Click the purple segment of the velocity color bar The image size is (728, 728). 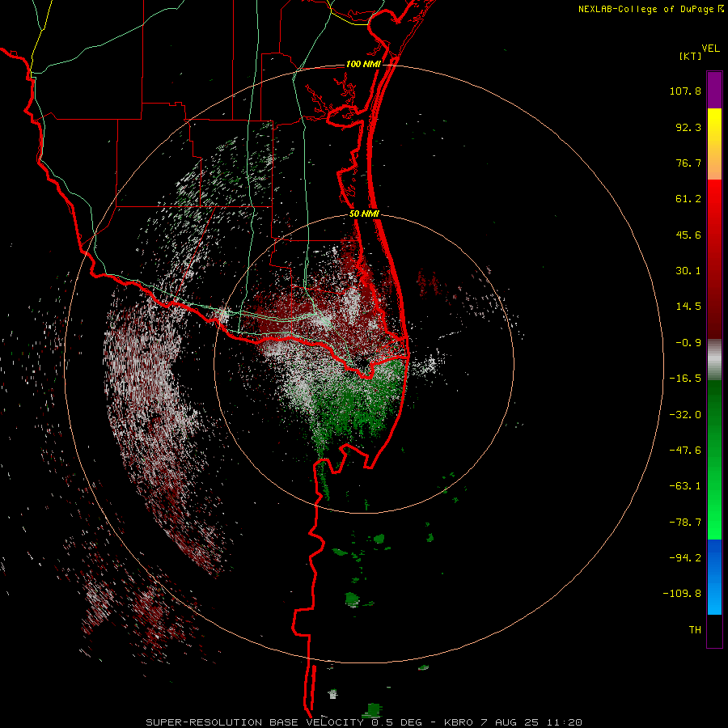point(714,90)
